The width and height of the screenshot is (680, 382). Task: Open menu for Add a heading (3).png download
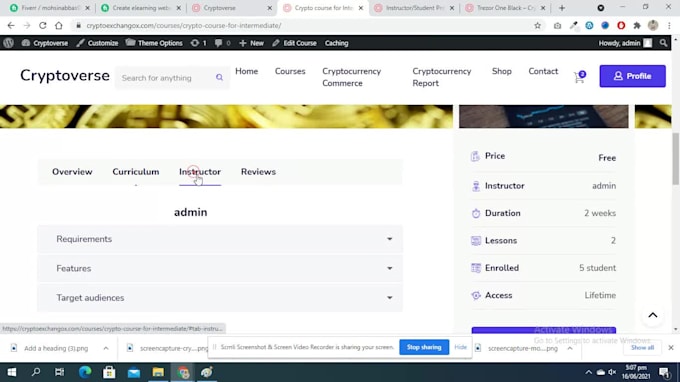click(106, 348)
